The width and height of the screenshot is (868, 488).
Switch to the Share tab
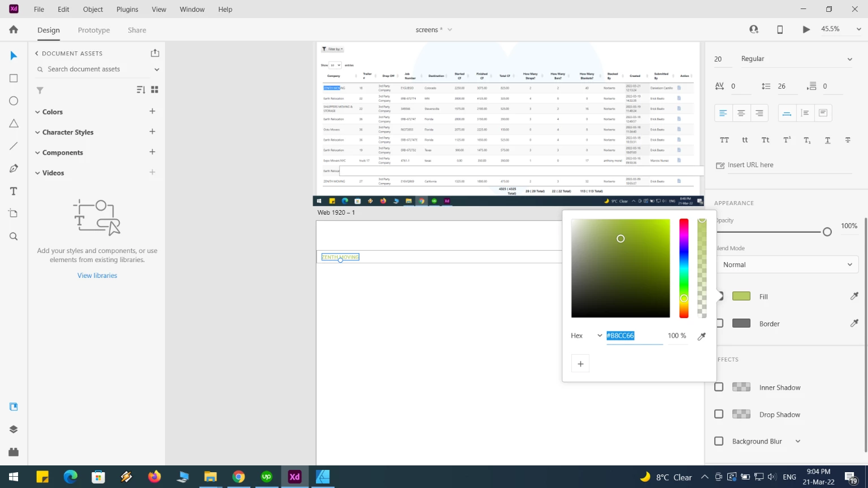(137, 30)
